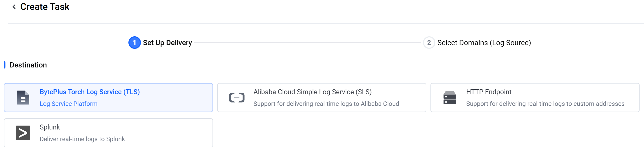644x151 pixels.
Task: Choose BytePlus Torch Log Service (TLS) title
Action: 90,92
